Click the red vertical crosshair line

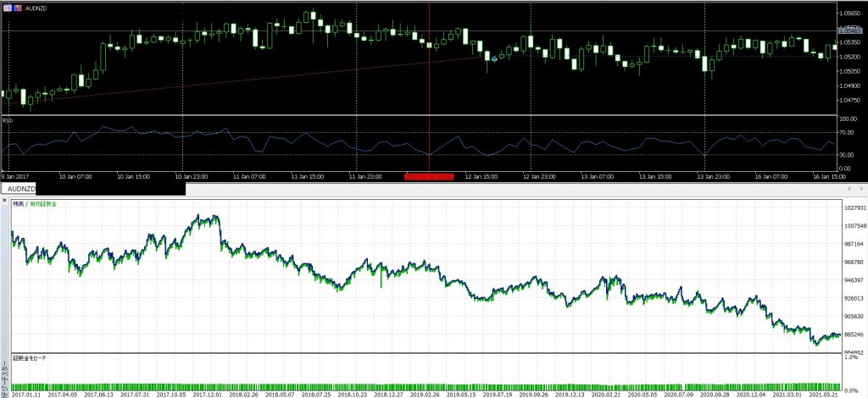tap(430, 85)
